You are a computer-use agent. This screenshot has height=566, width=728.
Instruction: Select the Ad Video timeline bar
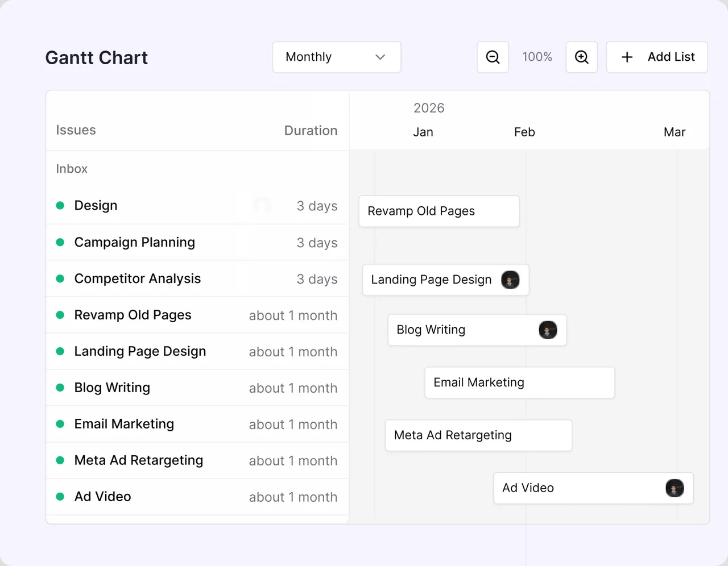593,488
